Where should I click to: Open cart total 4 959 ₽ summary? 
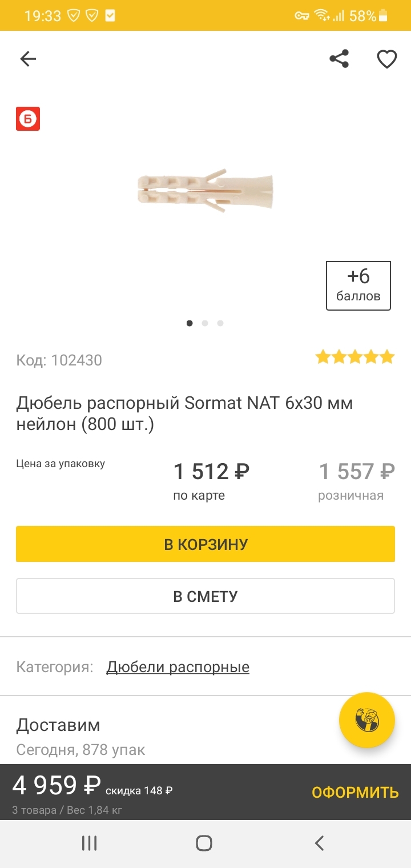click(x=57, y=786)
